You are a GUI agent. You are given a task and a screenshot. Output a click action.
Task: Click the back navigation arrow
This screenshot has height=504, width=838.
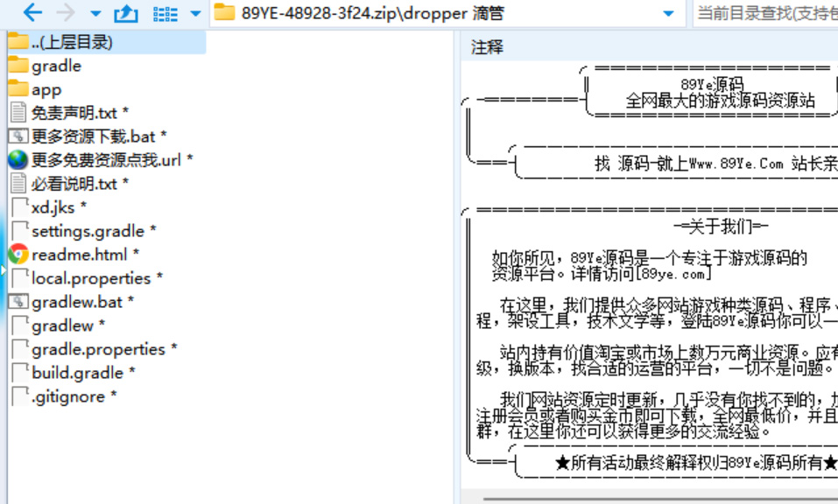point(32,13)
